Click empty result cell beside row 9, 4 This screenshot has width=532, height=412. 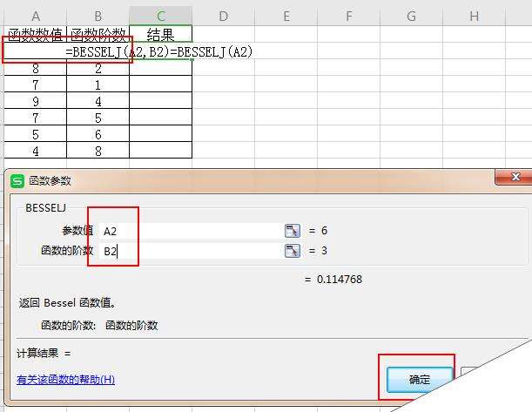tap(161, 101)
